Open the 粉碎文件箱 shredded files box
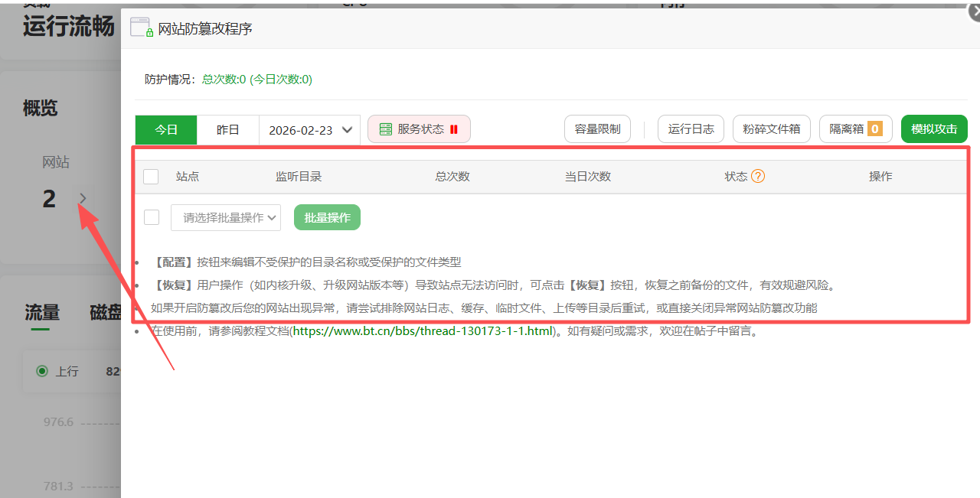The height and width of the screenshot is (498, 980). (771, 129)
